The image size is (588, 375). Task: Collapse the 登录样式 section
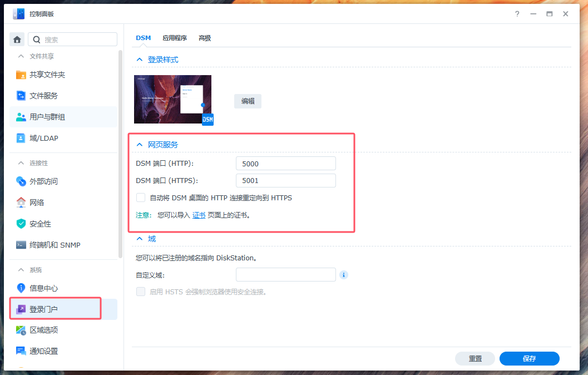click(140, 60)
